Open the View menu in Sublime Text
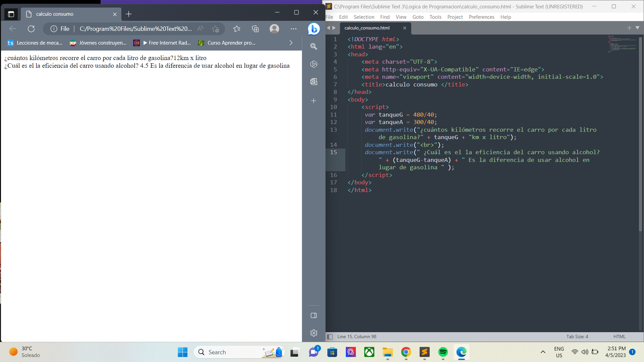 click(401, 17)
